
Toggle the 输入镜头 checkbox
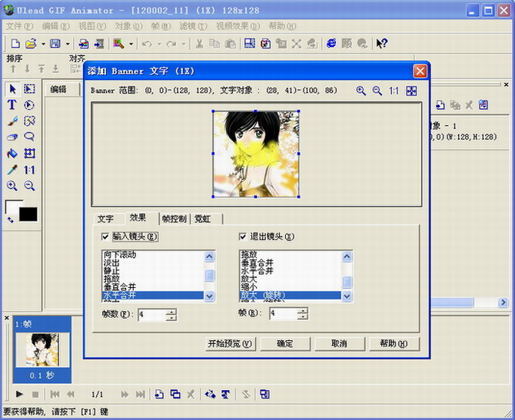[105, 236]
